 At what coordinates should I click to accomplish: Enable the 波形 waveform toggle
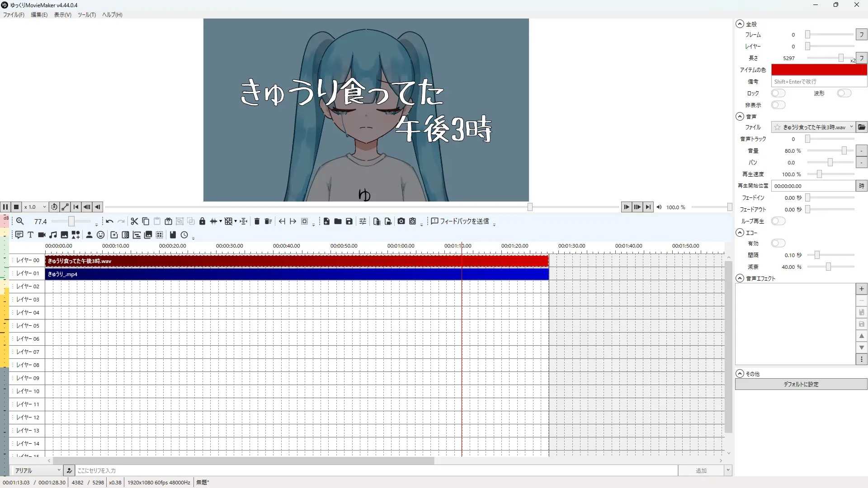pyautogui.click(x=844, y=93)
